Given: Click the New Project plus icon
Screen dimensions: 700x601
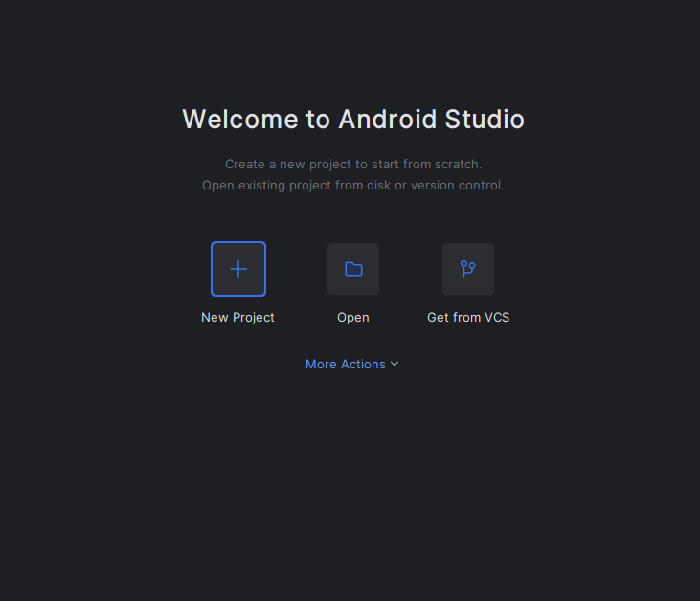Looking at the screenshot, I should pyautogui.click(x=238, y=269).
